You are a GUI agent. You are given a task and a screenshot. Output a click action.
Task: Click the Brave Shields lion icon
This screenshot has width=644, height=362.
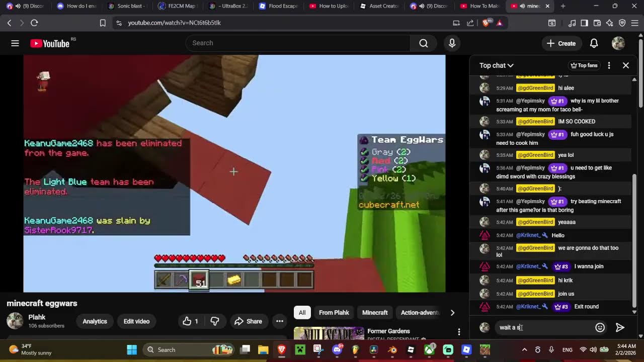486,23
